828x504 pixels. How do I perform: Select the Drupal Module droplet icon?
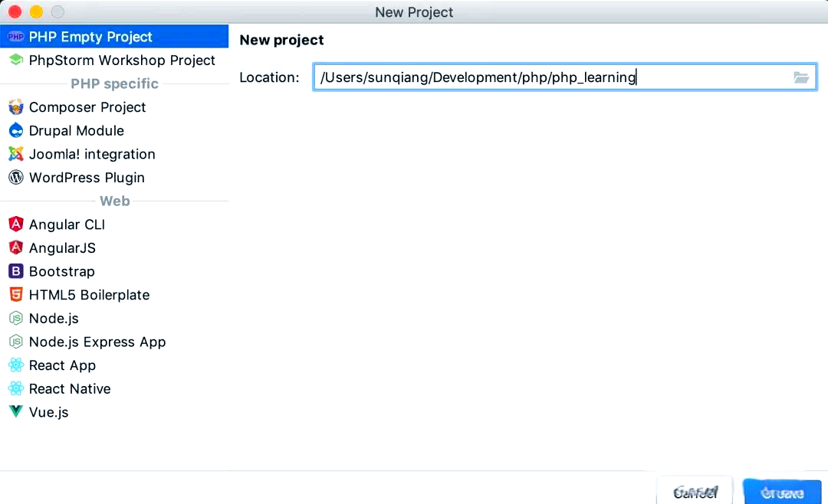pos(16,130)
